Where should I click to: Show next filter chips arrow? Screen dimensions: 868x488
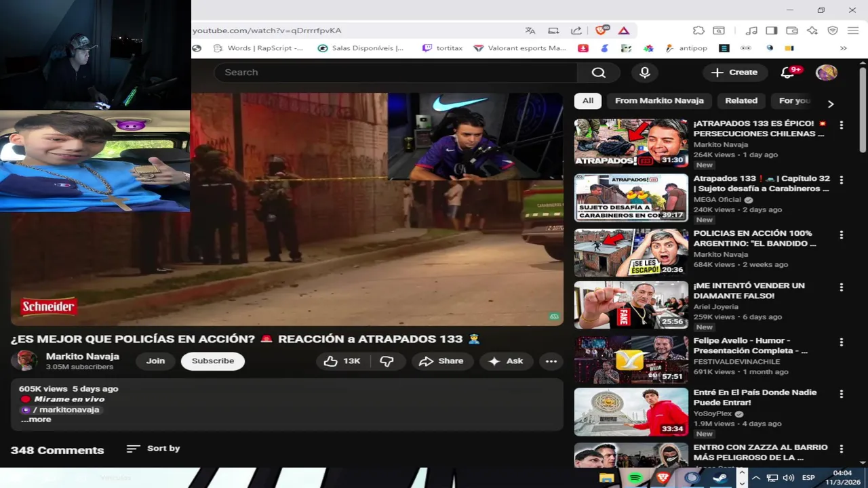tap(831, 104)
